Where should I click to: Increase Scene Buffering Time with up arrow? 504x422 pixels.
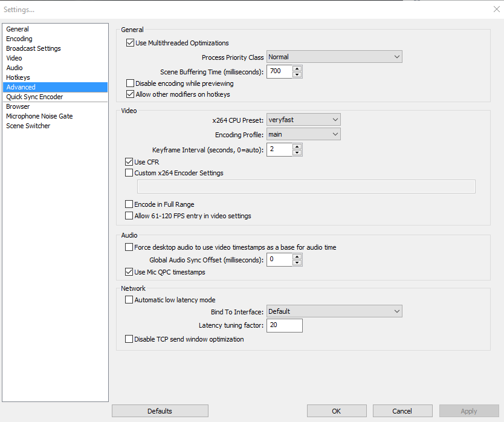[x=297, y=68]
